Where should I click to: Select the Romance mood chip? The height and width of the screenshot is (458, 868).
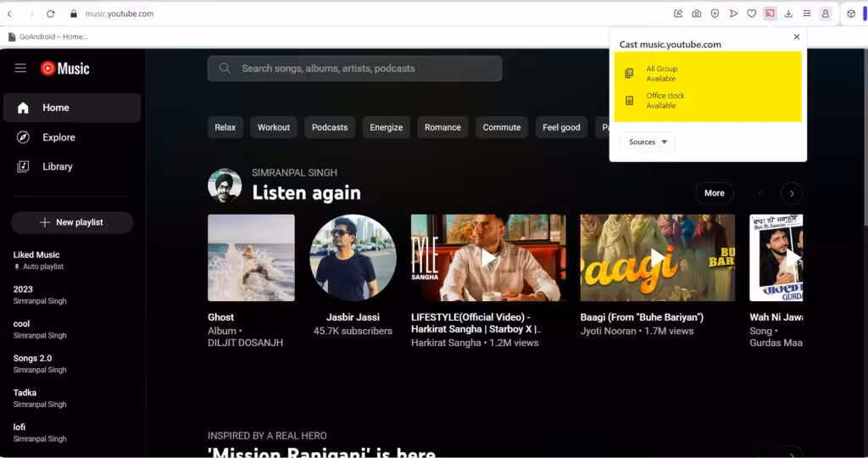442,127
